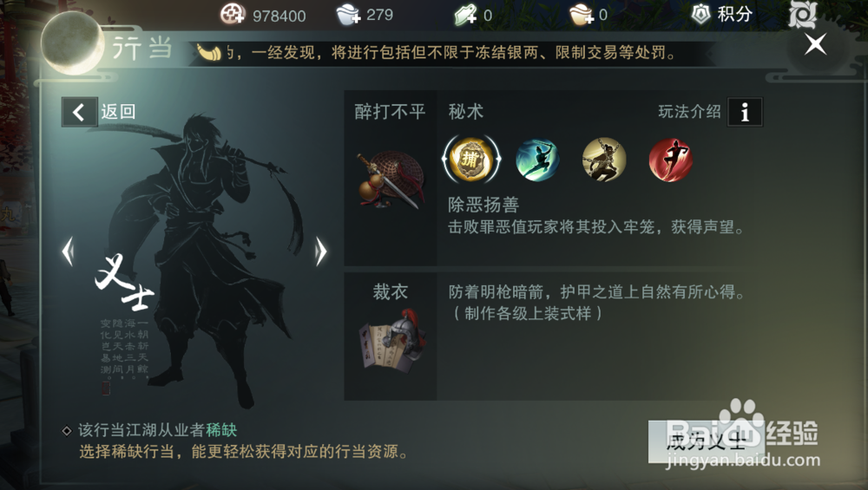Add ingots next to 279
868x490 pixels.
(348, 15)
